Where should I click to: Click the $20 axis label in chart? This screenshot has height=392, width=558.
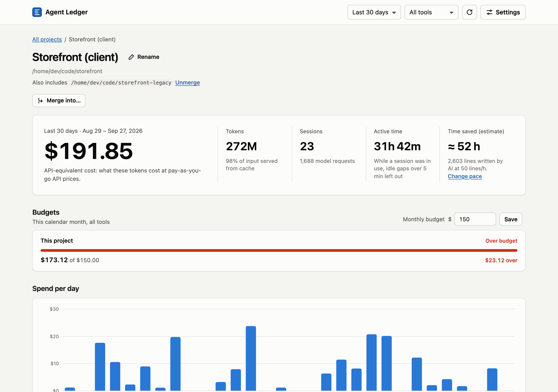coord(54,336)
